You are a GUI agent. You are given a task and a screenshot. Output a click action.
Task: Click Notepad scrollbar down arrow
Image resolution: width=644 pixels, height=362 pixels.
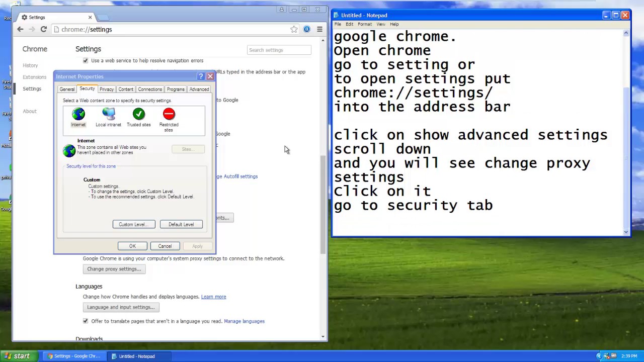pos(626,232)
